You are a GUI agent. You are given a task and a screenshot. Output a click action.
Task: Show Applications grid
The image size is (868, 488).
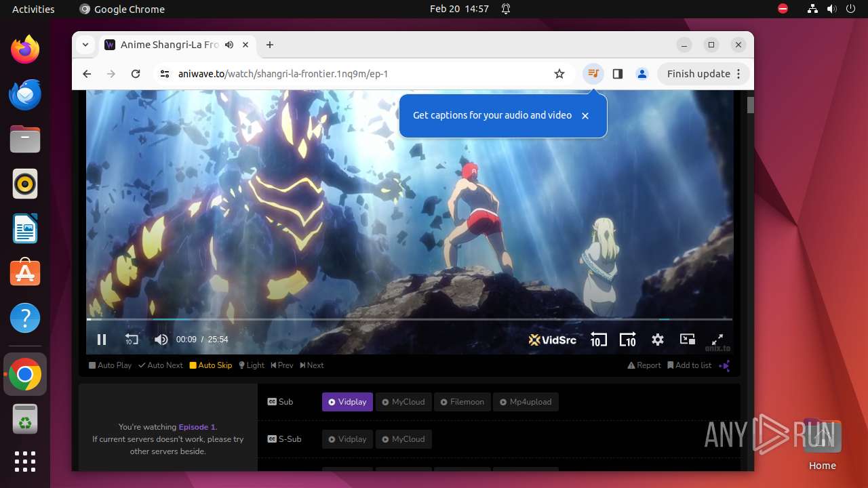(x=25, y=462)
